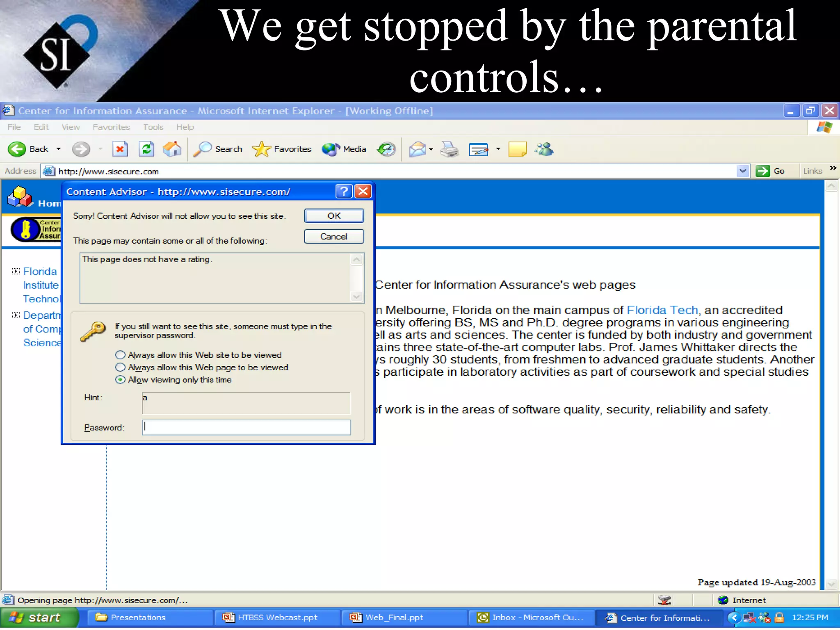Open Search with the magnifier icon
840x630 pixels.
(x=202, y=149)
